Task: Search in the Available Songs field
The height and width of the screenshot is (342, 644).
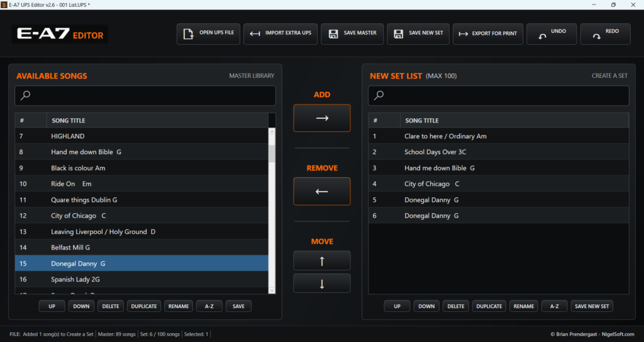Action: tap(145, 96)
